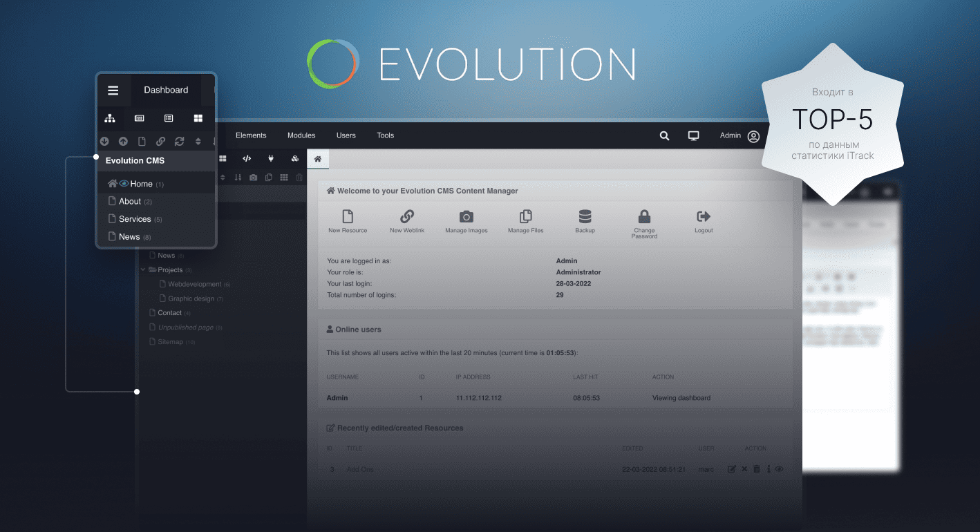Open the Elements menu
Image resolution: width=980 pixels, height=532 pixels.
point(251,135)
